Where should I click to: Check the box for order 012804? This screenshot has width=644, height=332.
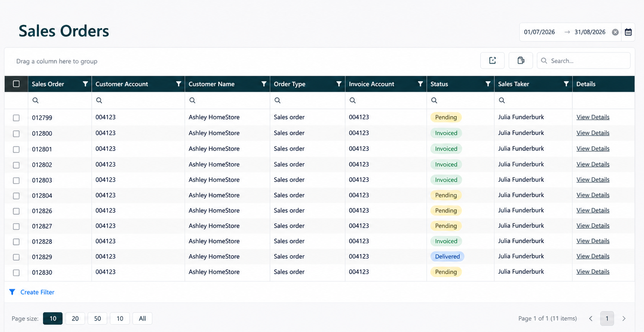tap(16, 196)
